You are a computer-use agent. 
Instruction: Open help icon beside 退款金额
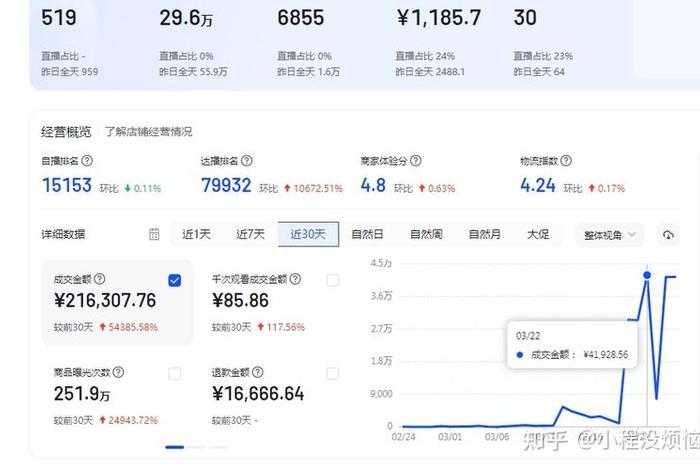(258, 372)
